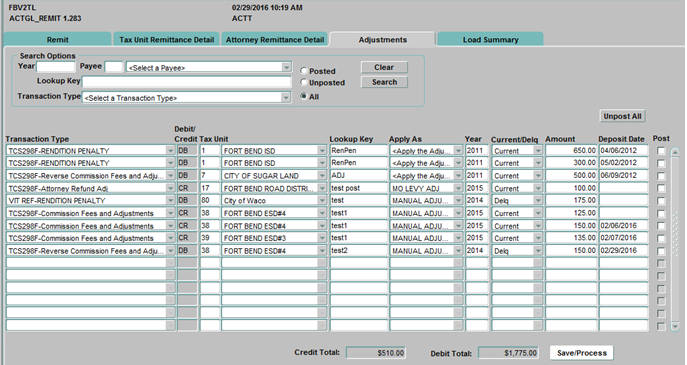Select the Unposted radio button

click(304, 82)
